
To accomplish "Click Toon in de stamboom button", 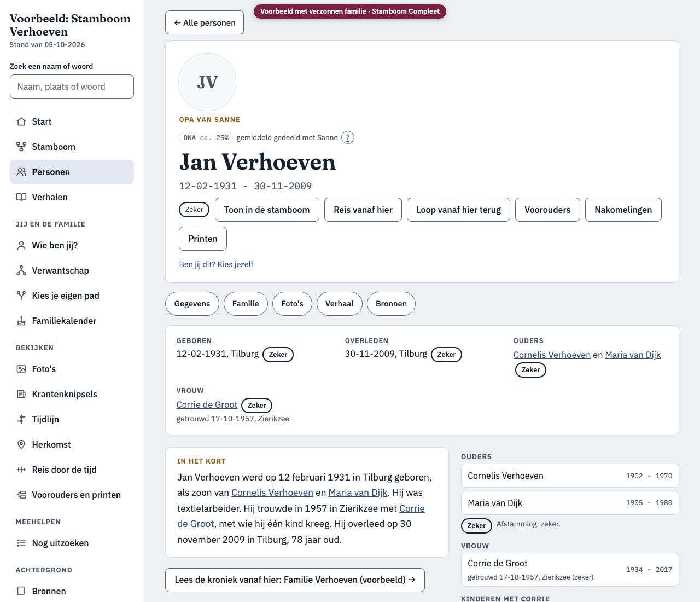I will (267, 210).
